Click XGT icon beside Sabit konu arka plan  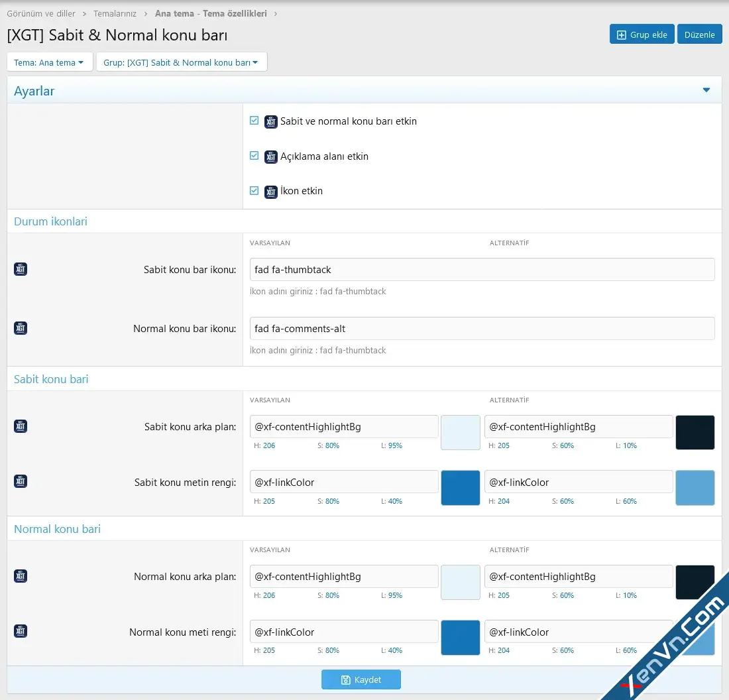coord(21,426)
